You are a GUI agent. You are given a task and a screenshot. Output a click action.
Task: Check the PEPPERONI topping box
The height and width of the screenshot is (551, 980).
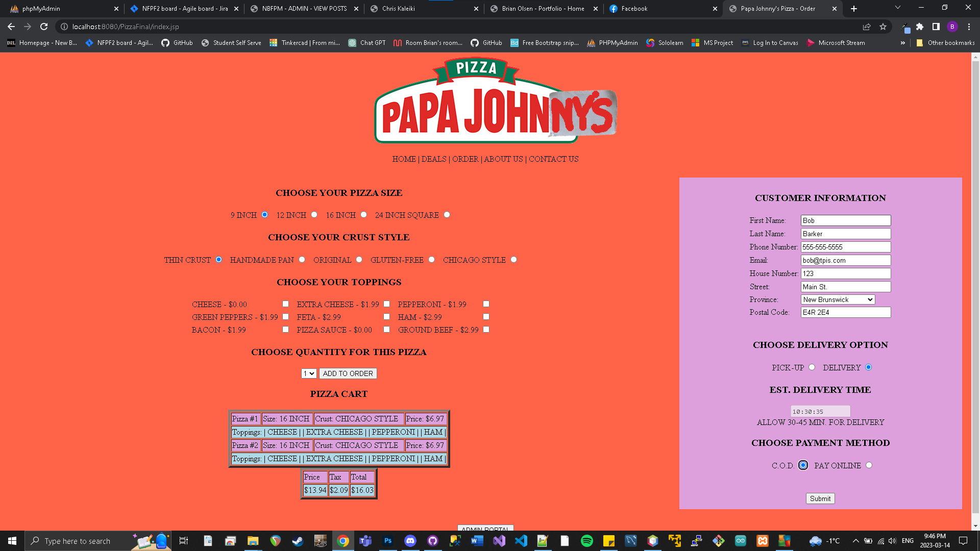pos(486,304)
